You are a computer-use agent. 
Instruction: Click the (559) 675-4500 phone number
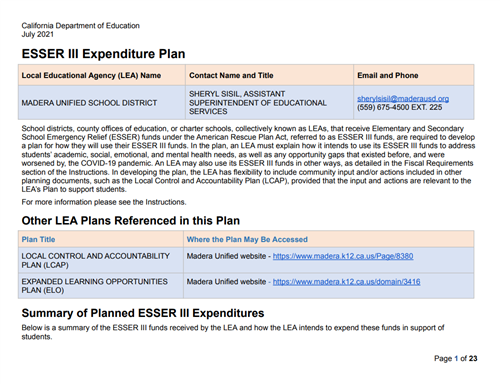(x=399, y=107)
